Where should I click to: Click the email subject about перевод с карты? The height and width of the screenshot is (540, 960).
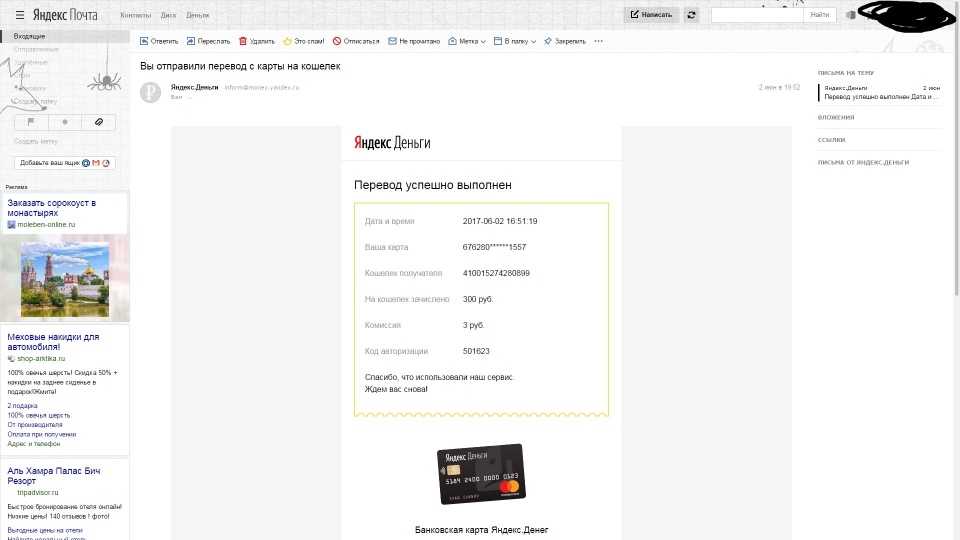pyautogui.click(x=240, y=66)
